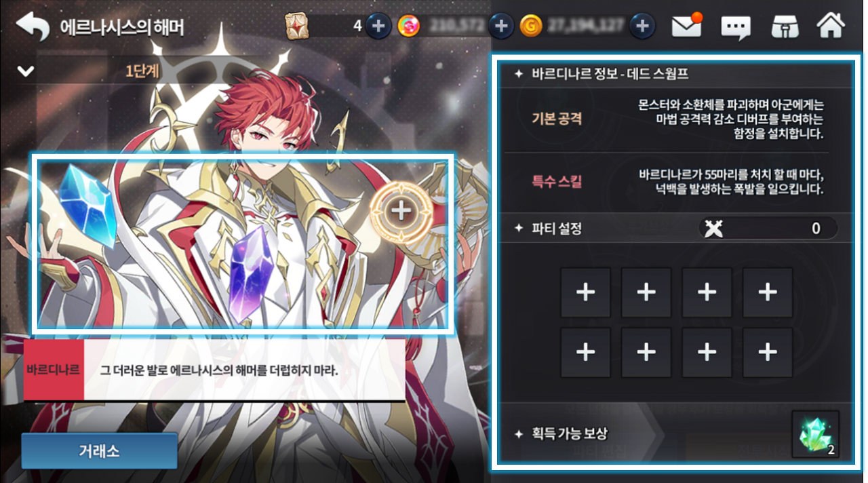
Task: Go back using the arrow icon
Action: [x=33, y=27]
